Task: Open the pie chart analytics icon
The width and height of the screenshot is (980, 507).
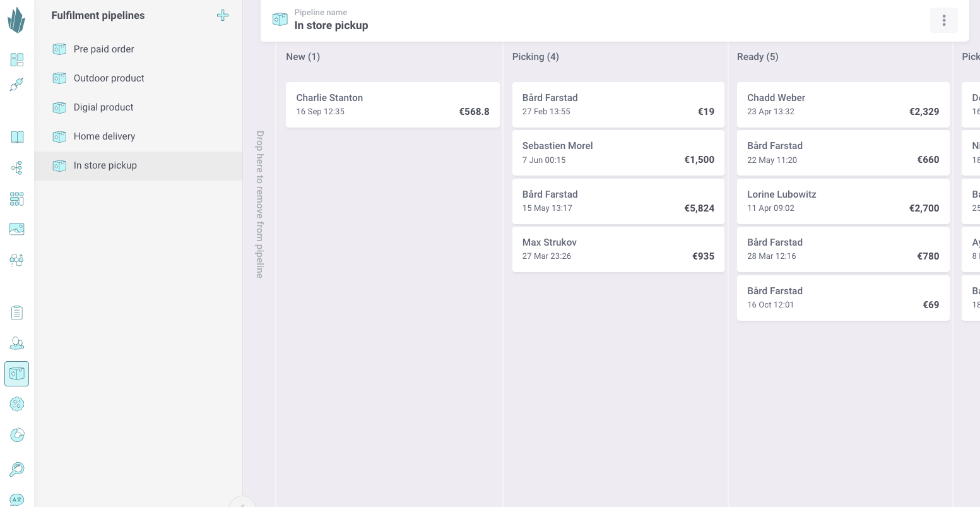Action: [17, 435]
